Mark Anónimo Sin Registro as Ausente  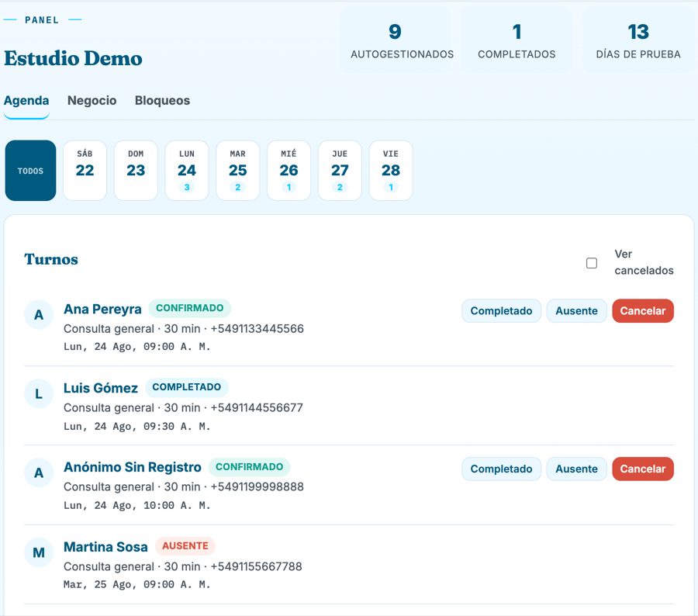click(576, 469)
